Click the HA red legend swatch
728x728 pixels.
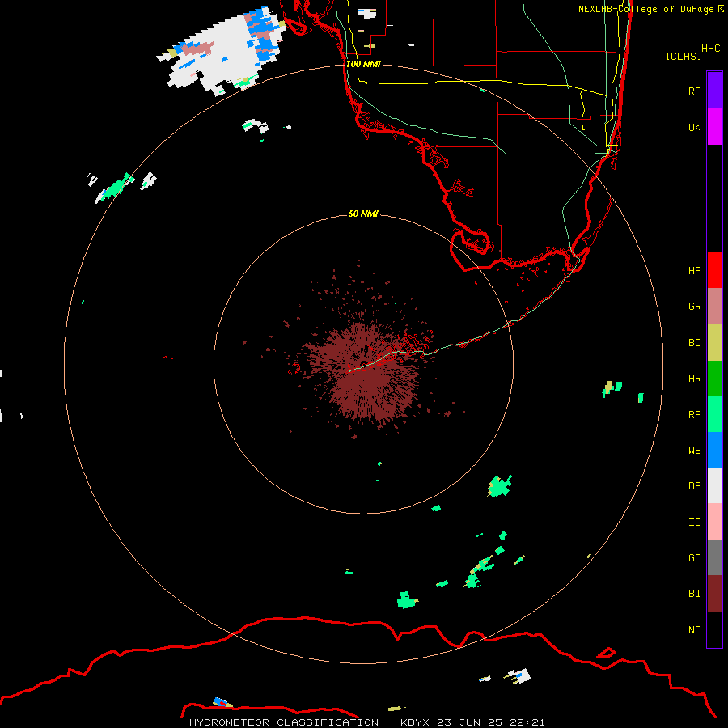714,270
